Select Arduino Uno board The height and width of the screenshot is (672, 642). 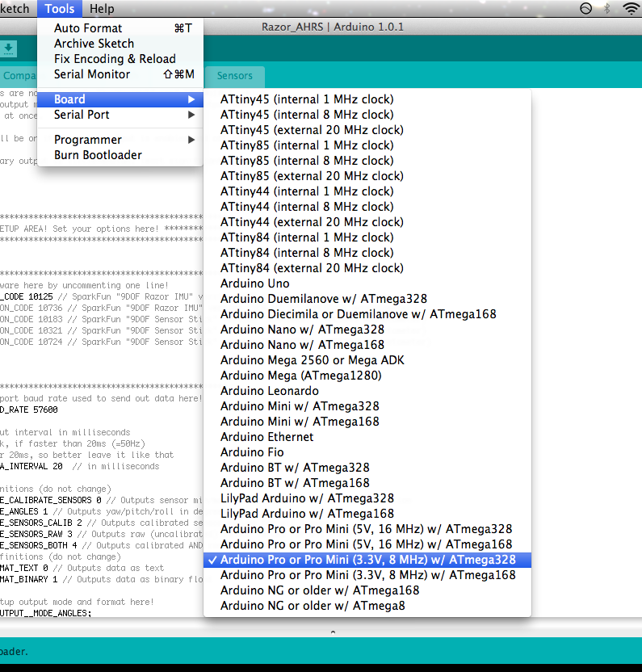click(x=367, y=283)
